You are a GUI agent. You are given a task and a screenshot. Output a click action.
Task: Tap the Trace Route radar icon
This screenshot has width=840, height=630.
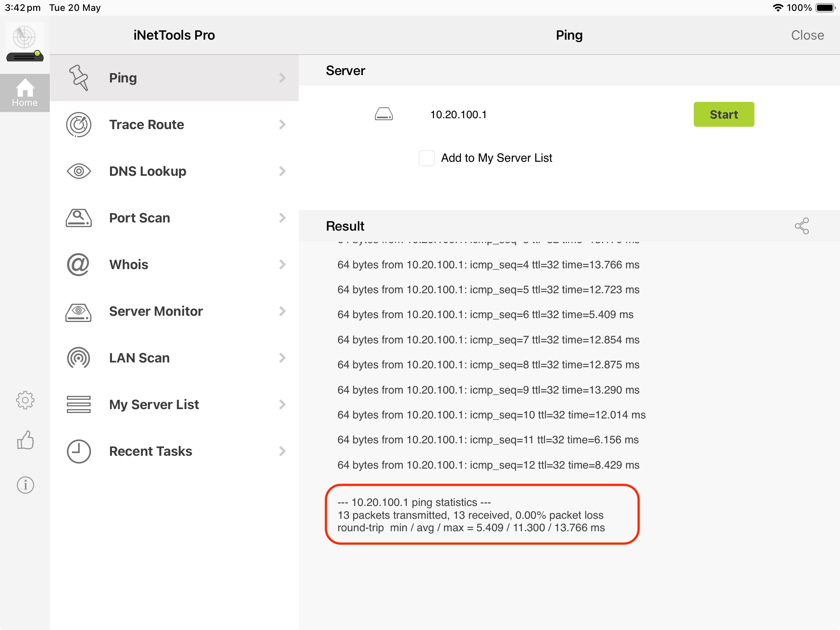79,124
